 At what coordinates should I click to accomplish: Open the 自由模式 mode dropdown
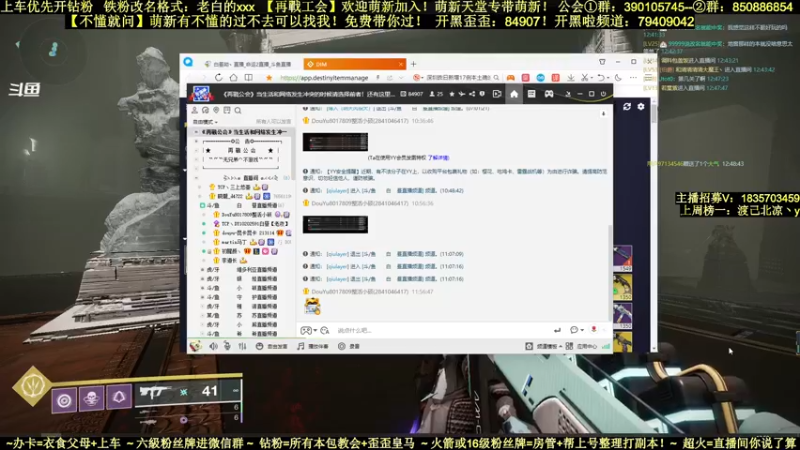click(205, 122)
